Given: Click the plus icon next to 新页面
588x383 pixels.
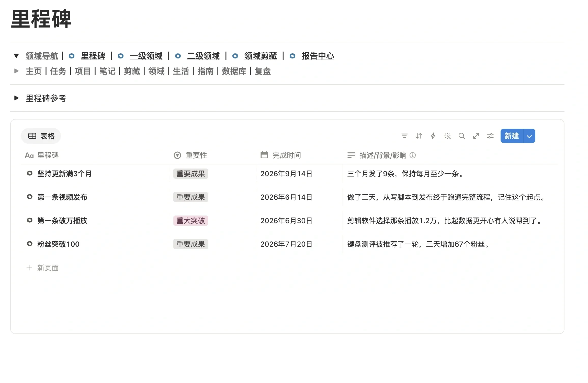Looking at the screenshot, I should tap(29, 268).
